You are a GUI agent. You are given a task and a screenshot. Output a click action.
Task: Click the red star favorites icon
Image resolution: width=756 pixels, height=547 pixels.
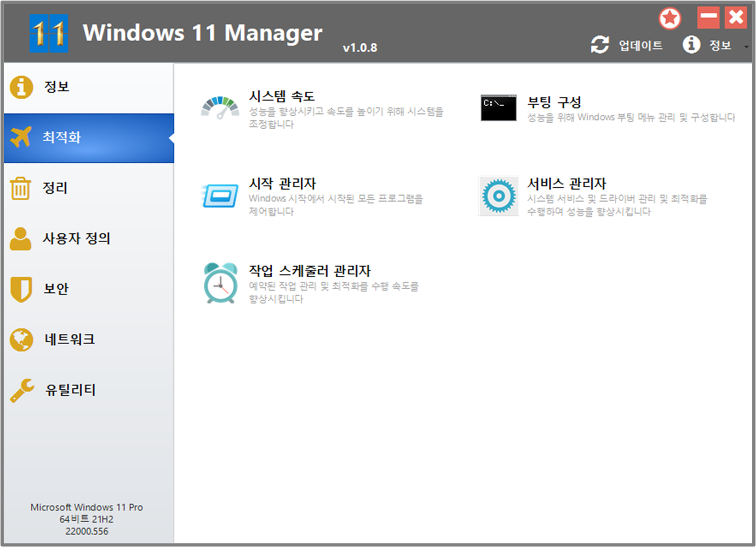tap(669, 19)
